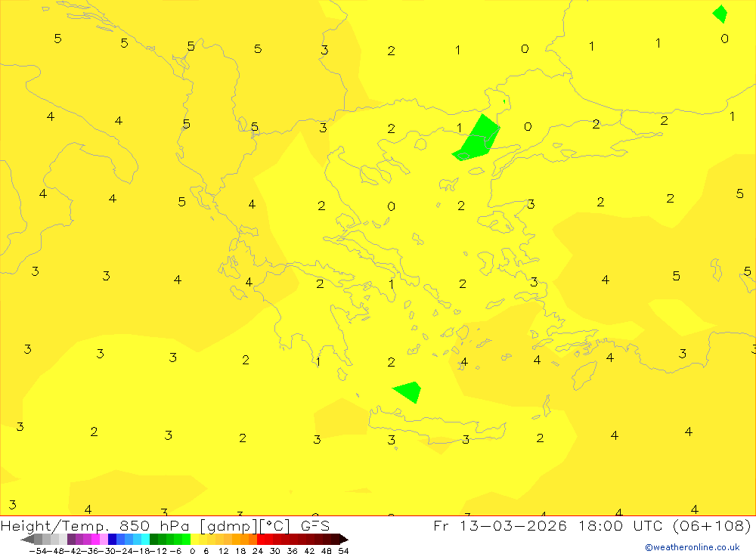Screen dimensions: 756x554
Task: Click the legend label '48'
Action: coord(327,551)
